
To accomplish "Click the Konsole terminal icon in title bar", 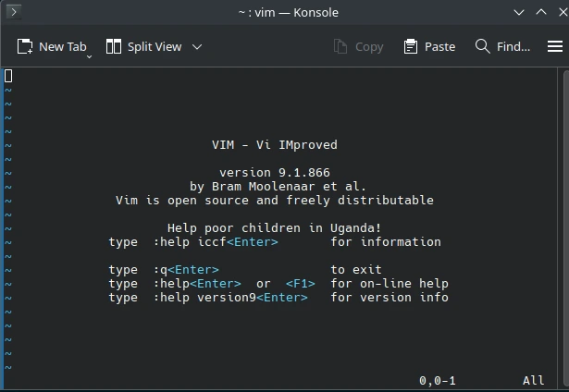I will 14,12.
